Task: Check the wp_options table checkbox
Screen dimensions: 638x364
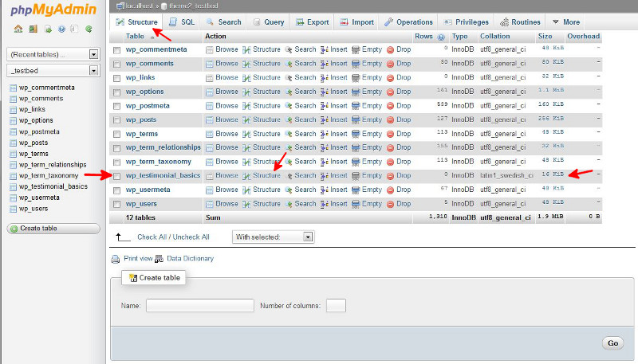Action: (116, 92)
